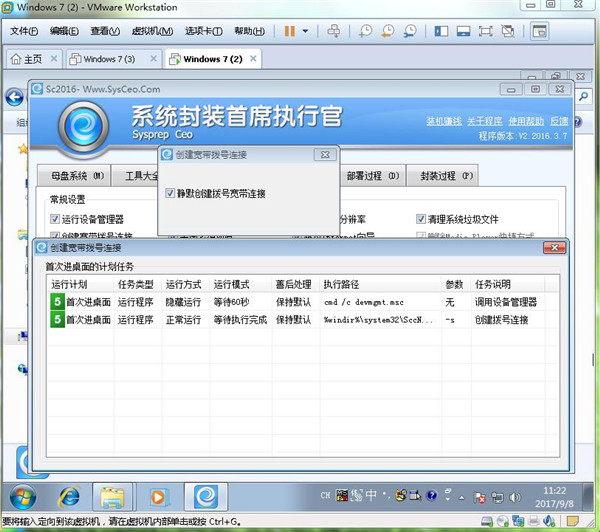Click the -s parameter cell
The width and height of the screenshot is (600, 532).
pos(450,320)
